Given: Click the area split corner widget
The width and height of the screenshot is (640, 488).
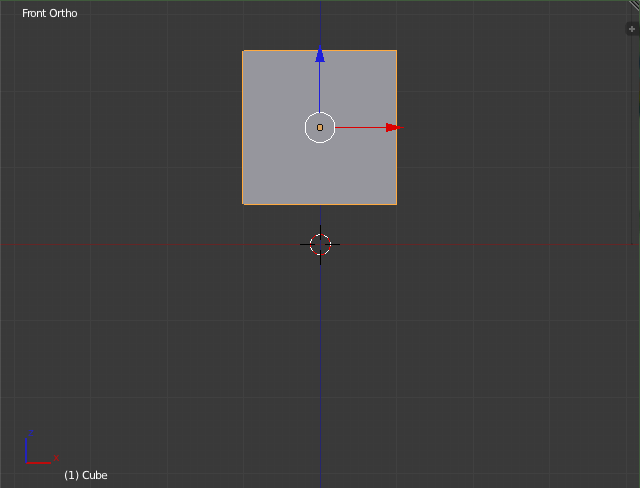Looking at the screenshot, I should pos(634,5).
